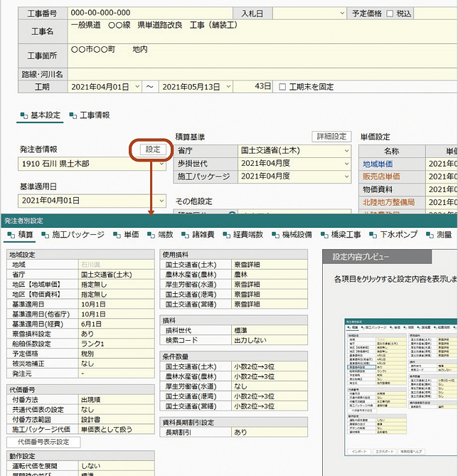
Task: Select the 施工パッケージ代価 value 単価表として扱う
Action: [116, 429]
